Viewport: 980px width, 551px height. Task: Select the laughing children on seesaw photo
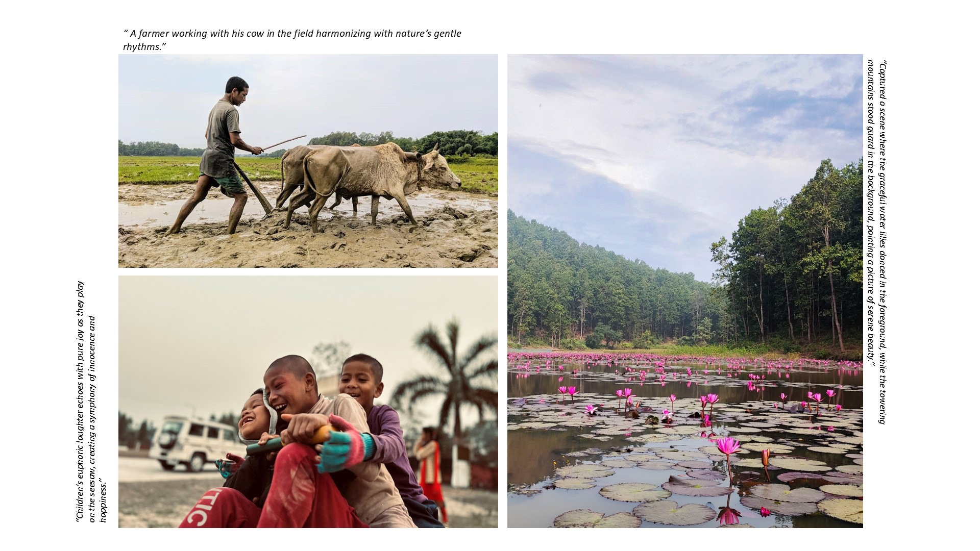(x=308, y=402)
